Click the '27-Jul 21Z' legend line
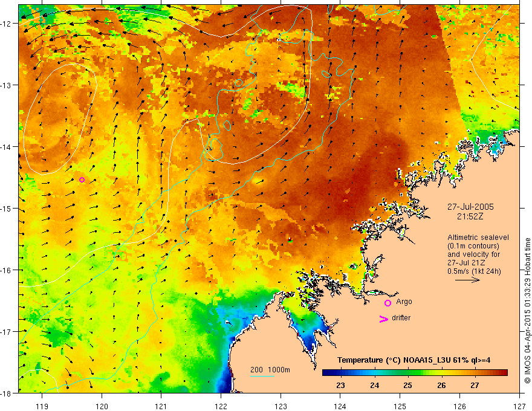532x411 pixels. pyautogui.click(x=466, y=262)
